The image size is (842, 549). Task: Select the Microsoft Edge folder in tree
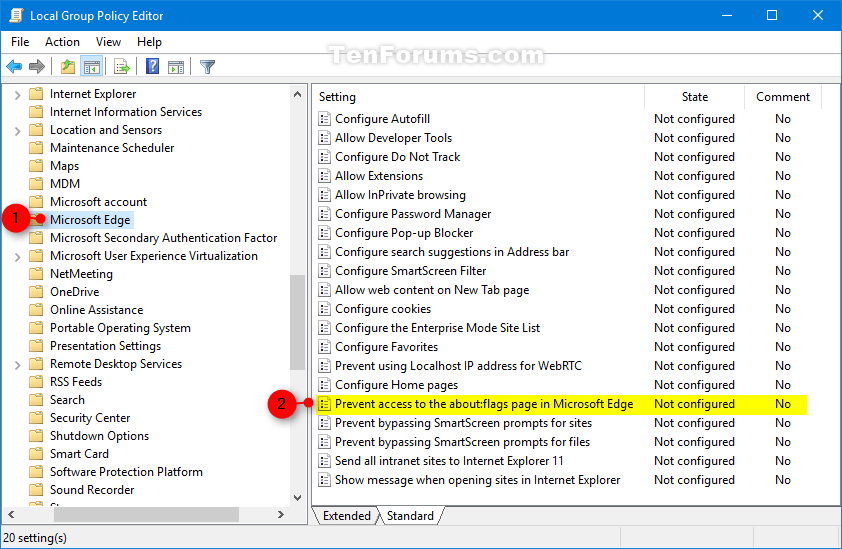pos(90,220)
